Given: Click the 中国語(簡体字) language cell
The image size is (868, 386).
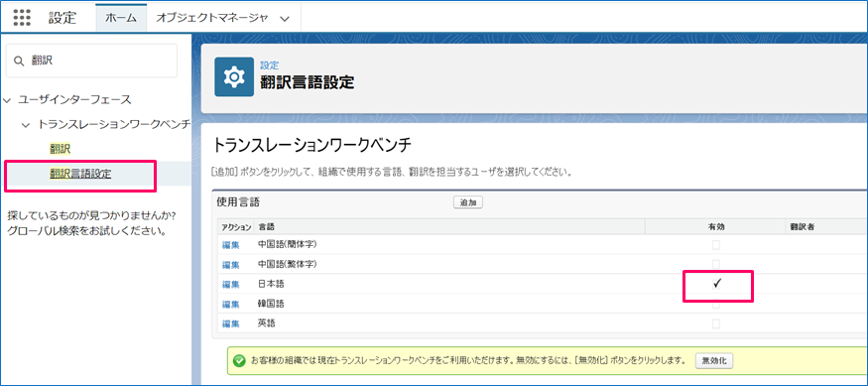Looking at the screenshot, I should coord(288,244).
